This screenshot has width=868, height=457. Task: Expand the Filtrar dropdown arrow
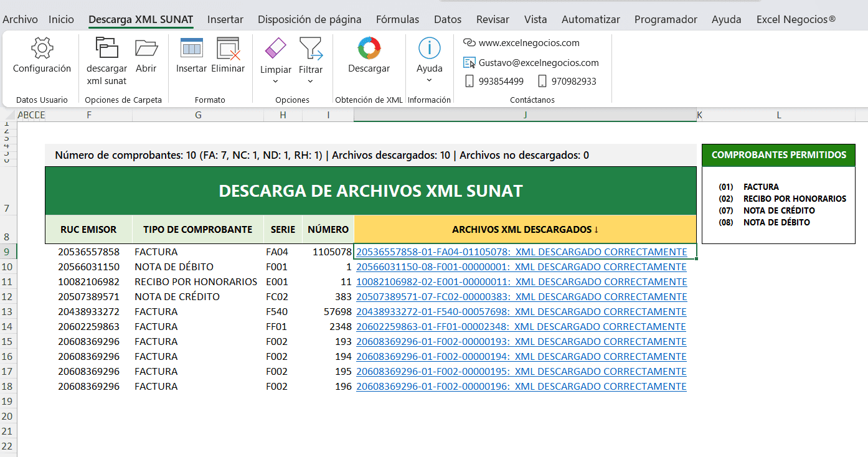tap(310, 82)
